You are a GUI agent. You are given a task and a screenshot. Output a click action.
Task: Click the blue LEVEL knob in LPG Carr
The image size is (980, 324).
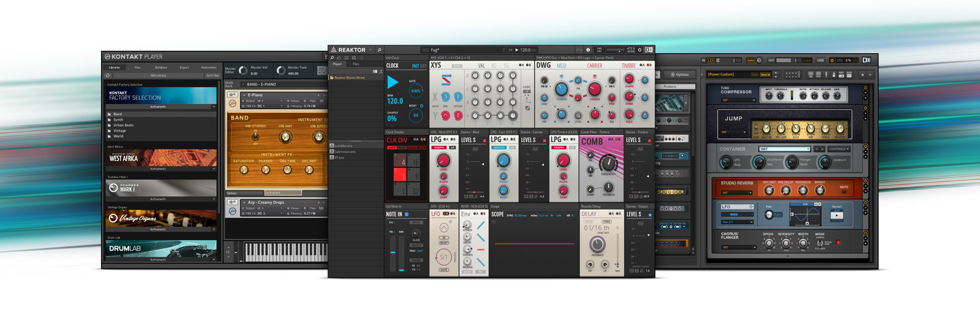(x=503, y=160)
